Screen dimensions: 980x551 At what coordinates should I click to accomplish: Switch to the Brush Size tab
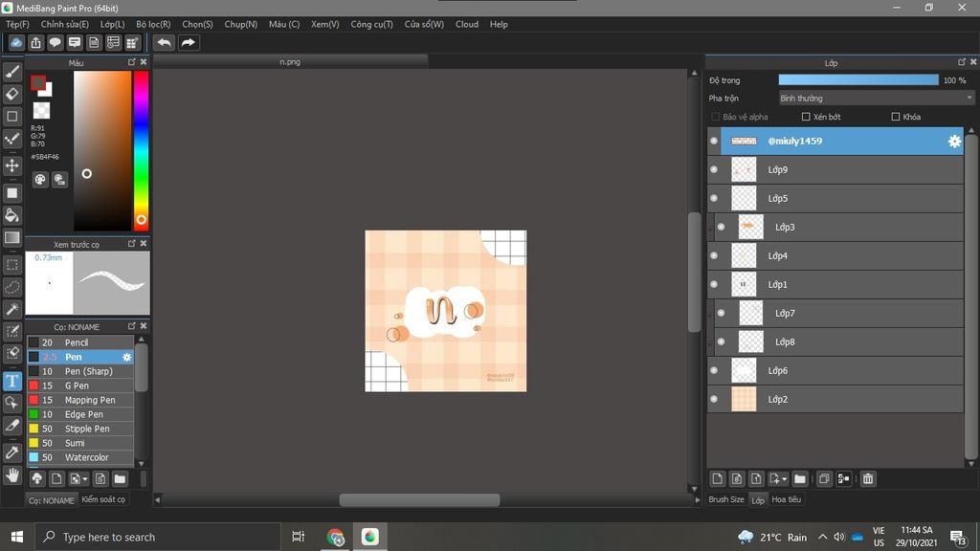[726, 499]
